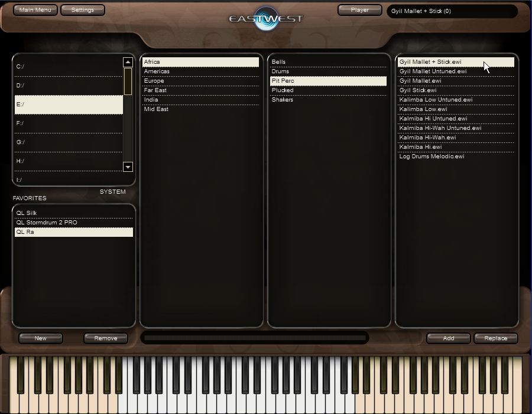Screen dimensions: 532x414
Task: Select the I:/ drive
Action: point(69,179)
